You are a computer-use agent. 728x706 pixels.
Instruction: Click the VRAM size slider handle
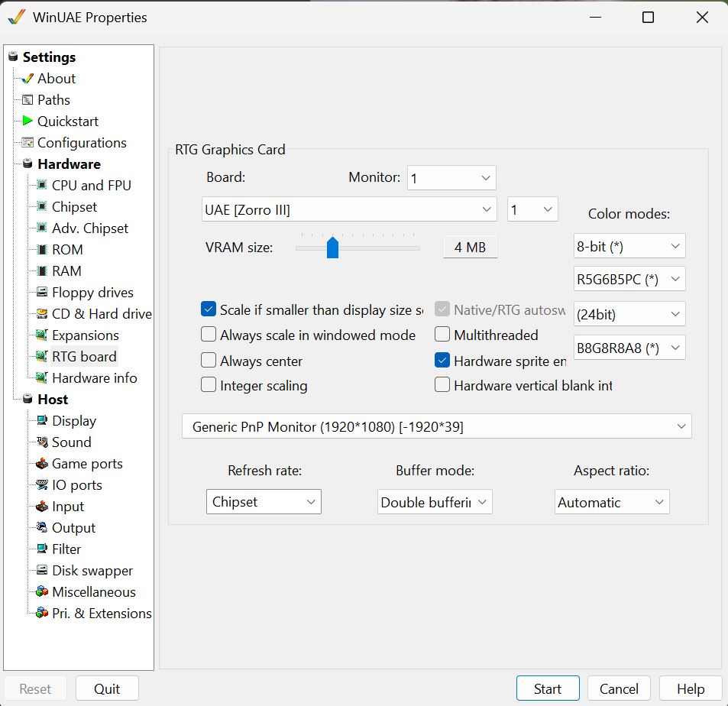[332, 248]
